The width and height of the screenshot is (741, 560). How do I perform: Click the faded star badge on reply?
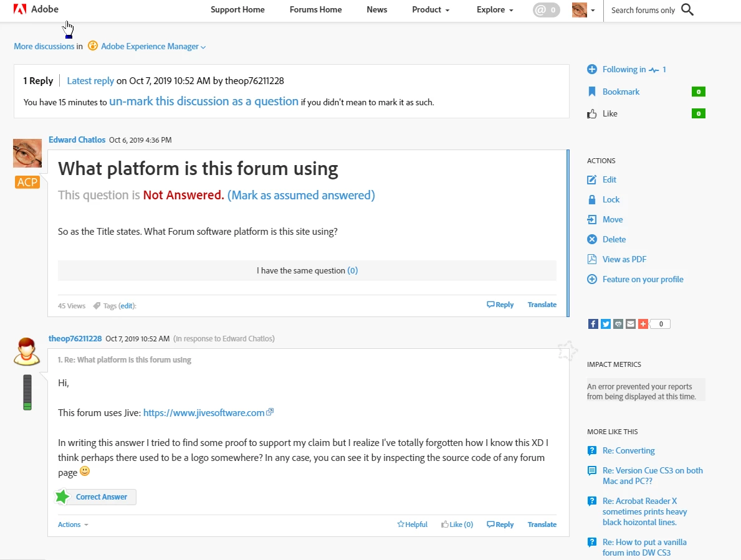[x=567, y=351]
